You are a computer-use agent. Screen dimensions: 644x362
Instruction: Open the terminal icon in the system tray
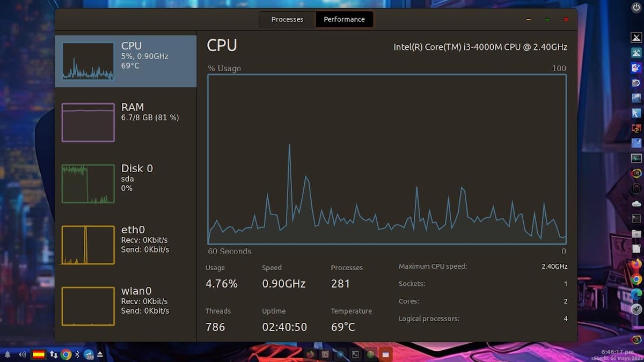(355, 354)
